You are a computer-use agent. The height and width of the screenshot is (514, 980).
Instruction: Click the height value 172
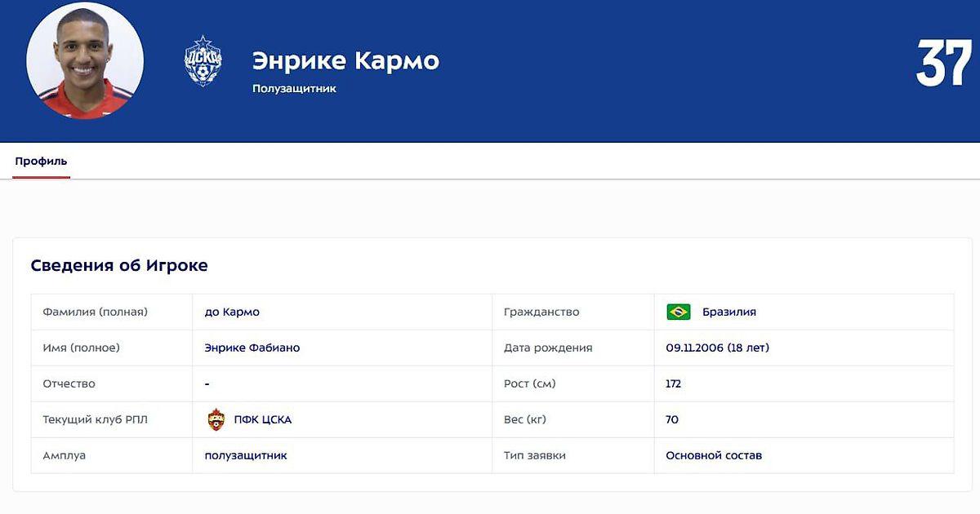pyautogui.click(x=673, y=383)
